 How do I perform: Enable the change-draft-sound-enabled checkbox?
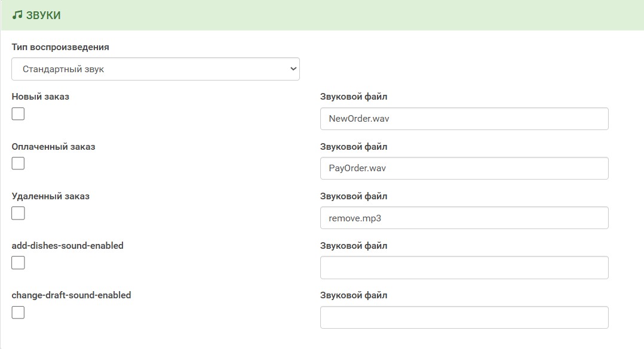coord(18,312)
